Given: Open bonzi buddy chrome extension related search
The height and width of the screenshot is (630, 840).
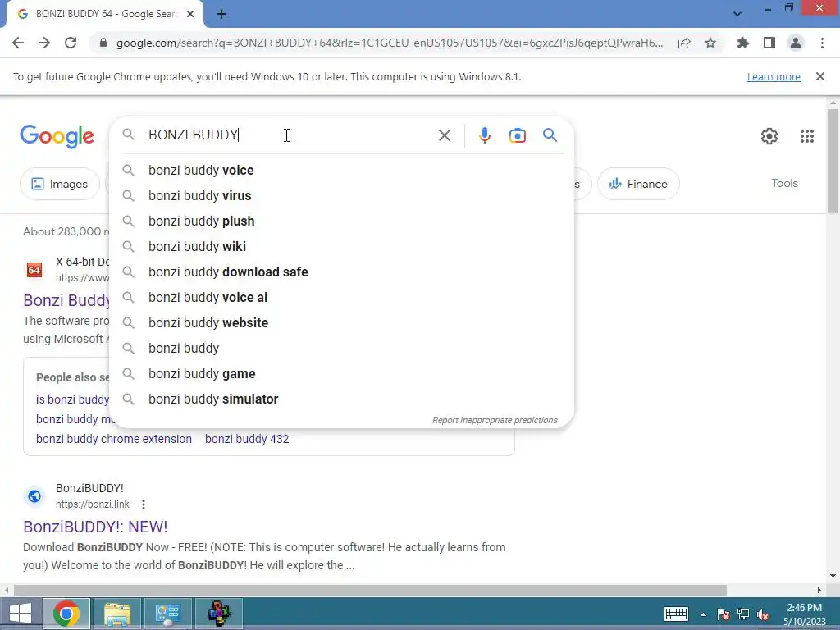Looking at the screenshot, I should [x=113, y=439].
